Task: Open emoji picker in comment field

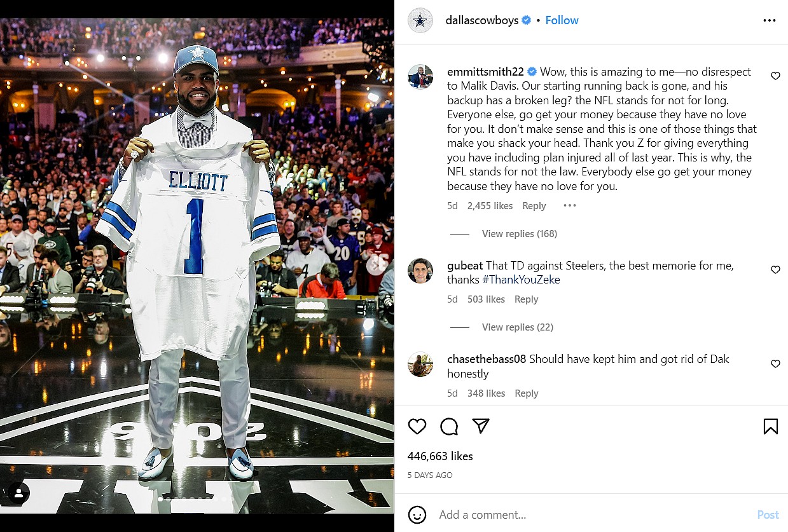Action: click(417, 514)
